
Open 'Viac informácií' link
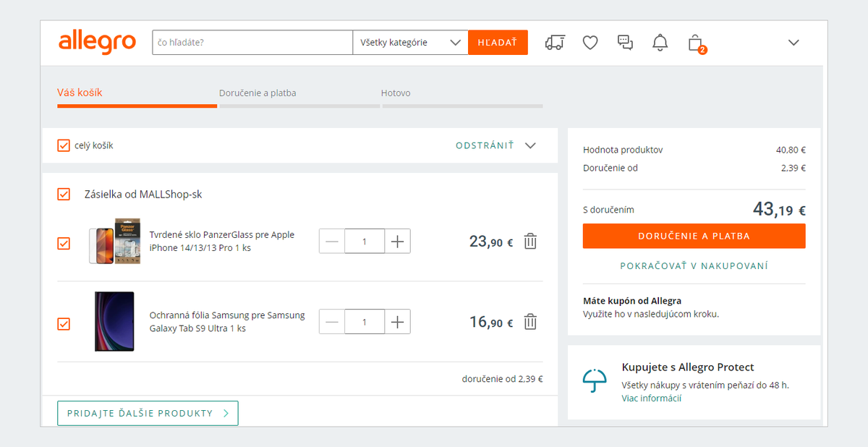(651, 399)
